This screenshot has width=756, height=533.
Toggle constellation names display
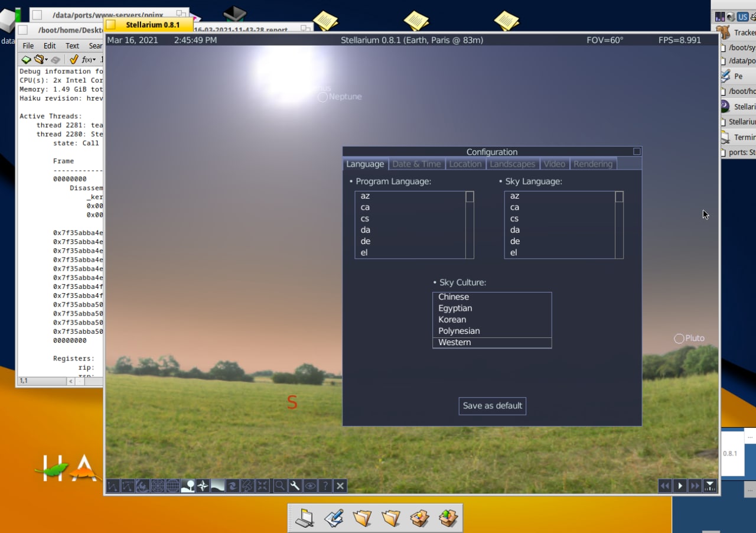[x=128, y=486]
